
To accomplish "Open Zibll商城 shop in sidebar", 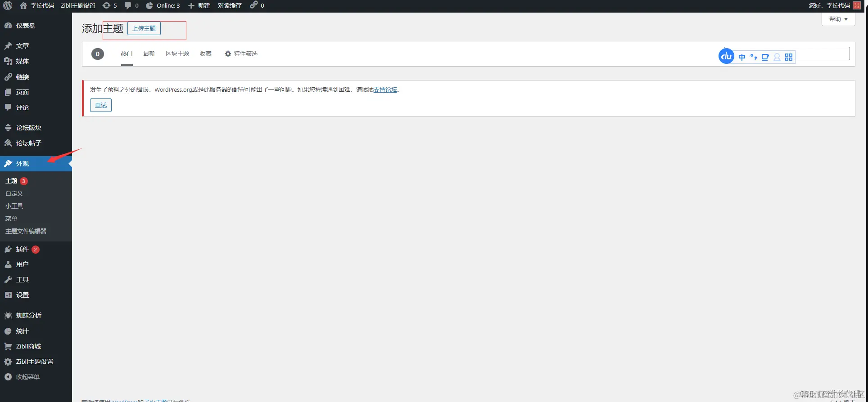I will [x=36, y=346].
